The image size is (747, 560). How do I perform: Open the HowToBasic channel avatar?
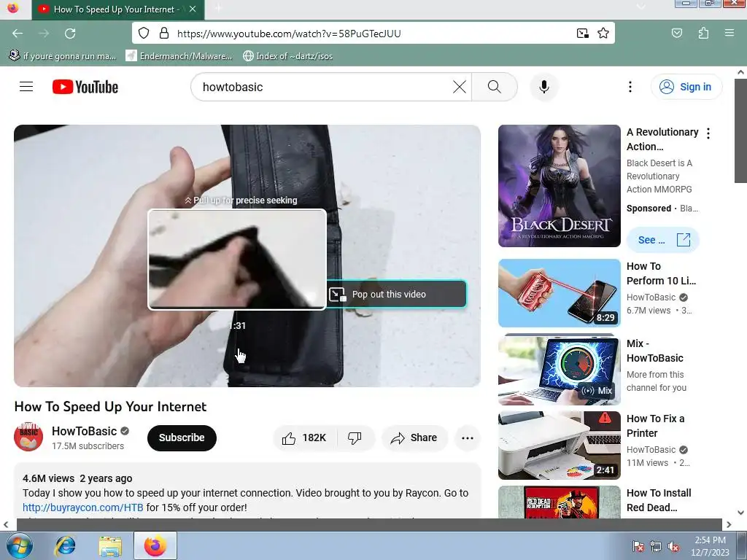pos(28,436)
